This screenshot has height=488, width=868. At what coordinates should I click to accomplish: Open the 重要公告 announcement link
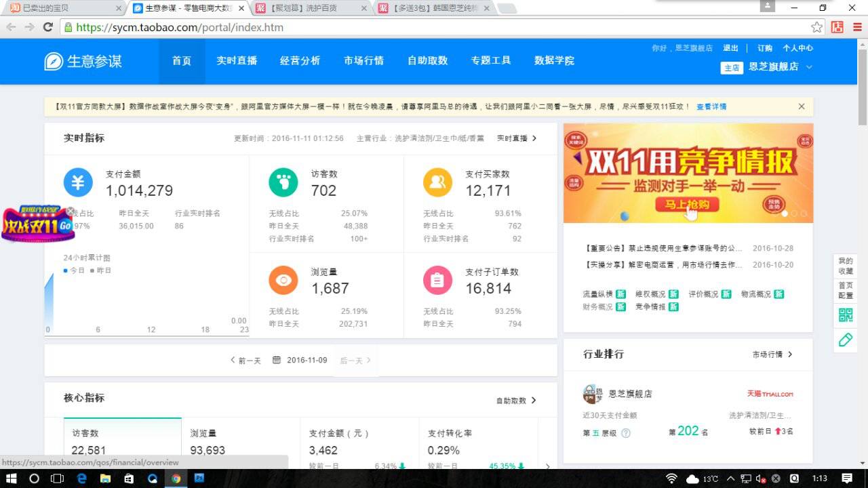[663, 248]
